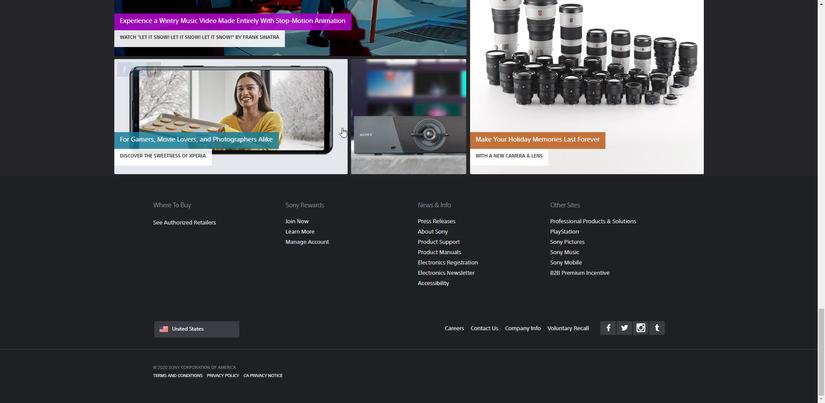Click With a New Camera & Lens button

tap(509, 156)
